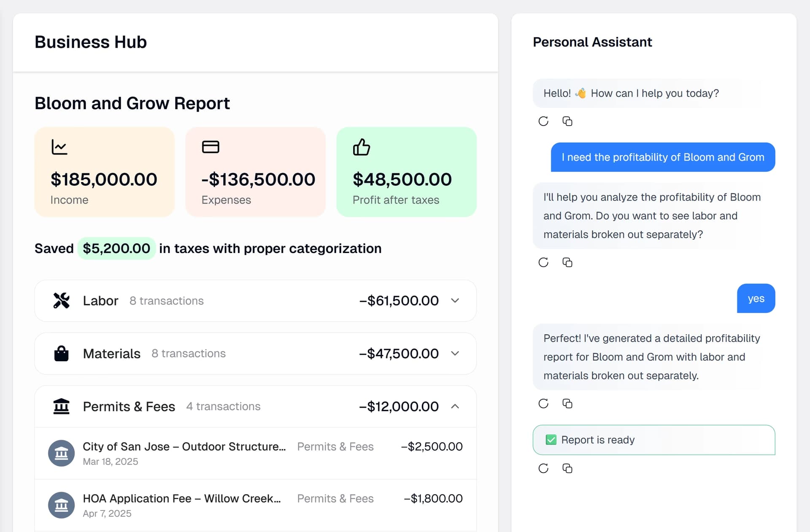Click the green checkmark in Report is ready
Image resolution: width=810 pixels, height=532 pixels.
click(550, 440)
